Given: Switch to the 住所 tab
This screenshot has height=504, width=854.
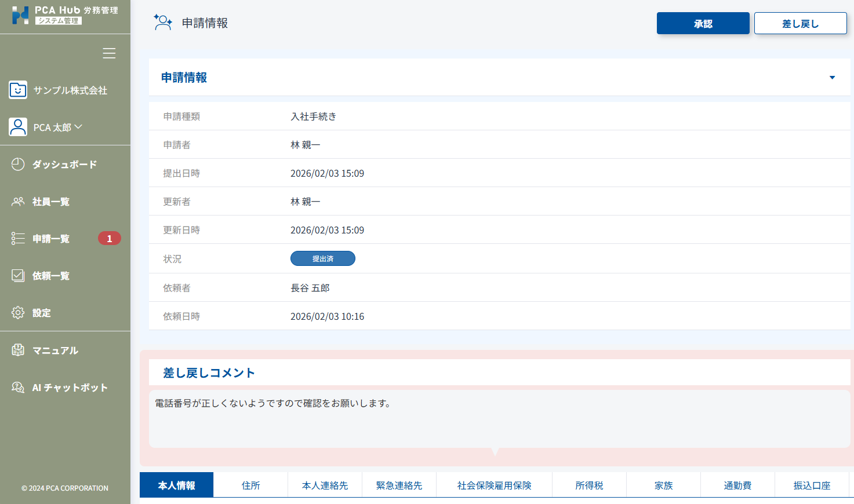Looking at the screenshot, I should [x=250, y=485].
